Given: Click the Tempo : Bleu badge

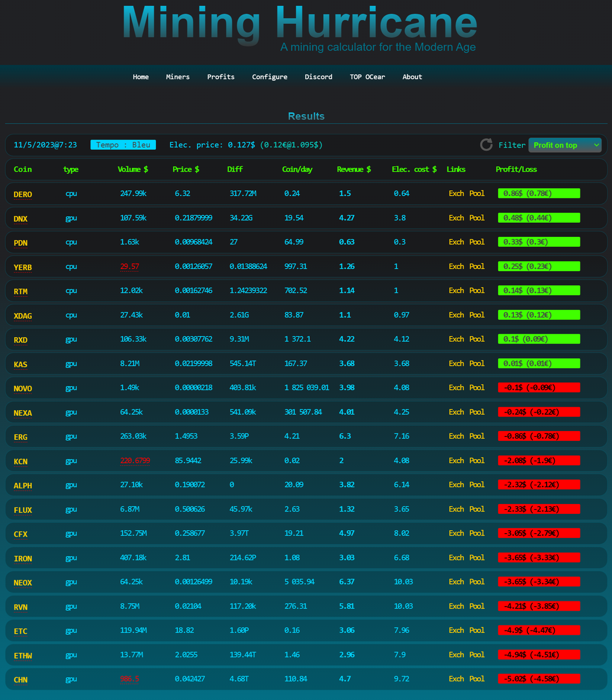Looking at the screenshot, I should tap(123, 145).
